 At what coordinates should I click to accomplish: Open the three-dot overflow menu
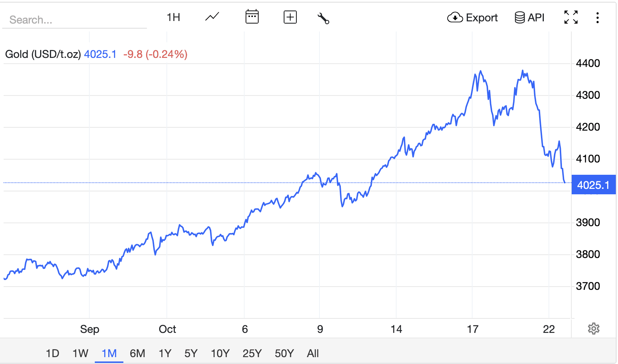pyautogui.click(x=597, y=17)
